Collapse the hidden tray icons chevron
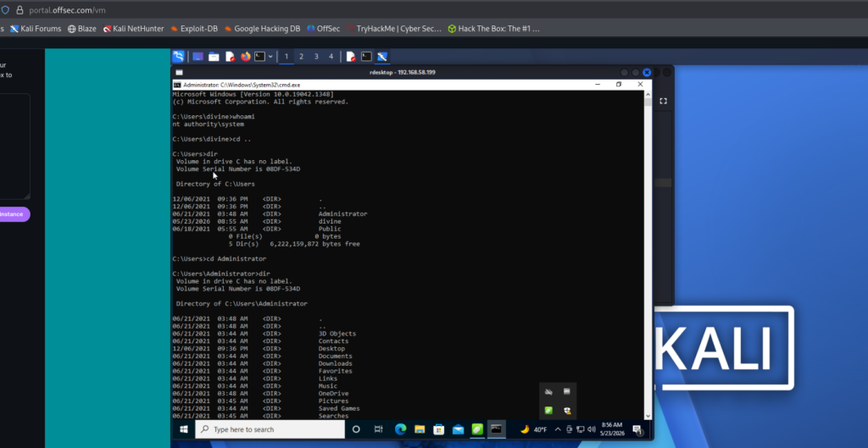 coord(558,429)
